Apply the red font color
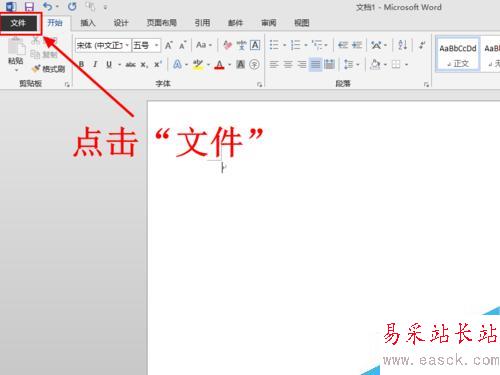 pos(219,64)
